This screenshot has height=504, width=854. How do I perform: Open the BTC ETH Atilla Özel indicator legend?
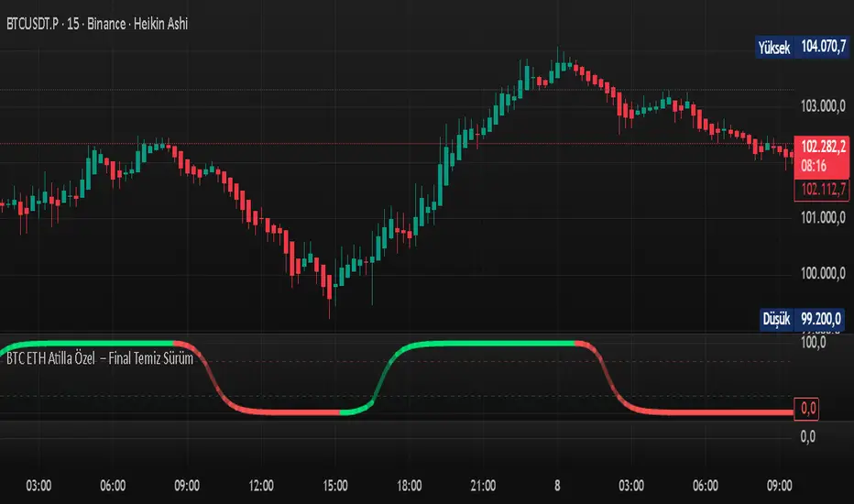click(x=100, y=358)
